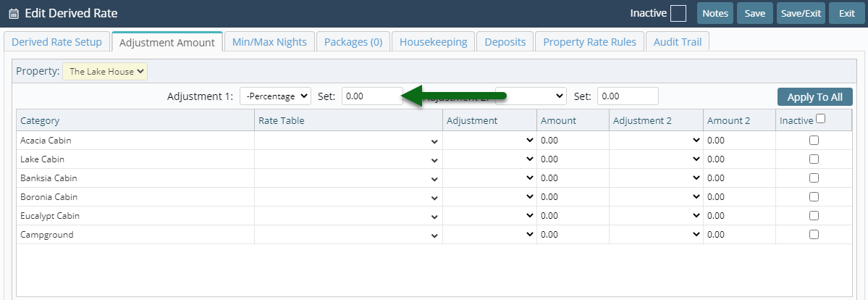Open the Packages (0) tab
Screen dimensions: 868x300
(x=353, y=41)
